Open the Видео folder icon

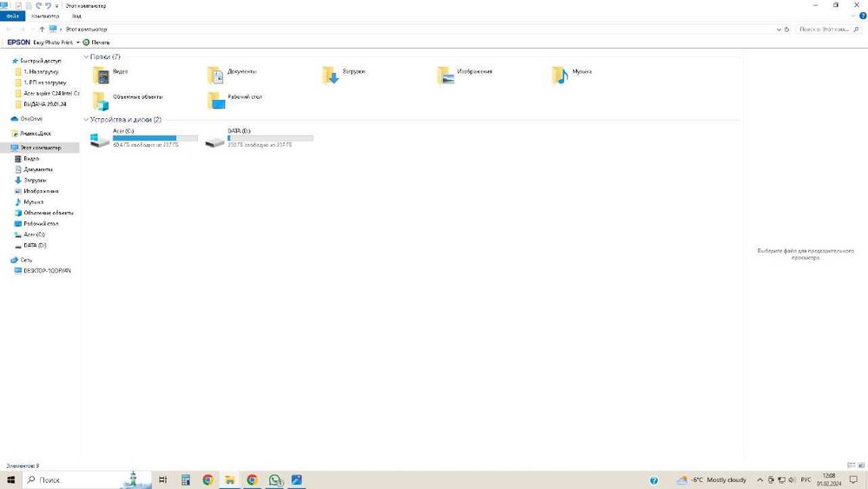click(102, 76)
